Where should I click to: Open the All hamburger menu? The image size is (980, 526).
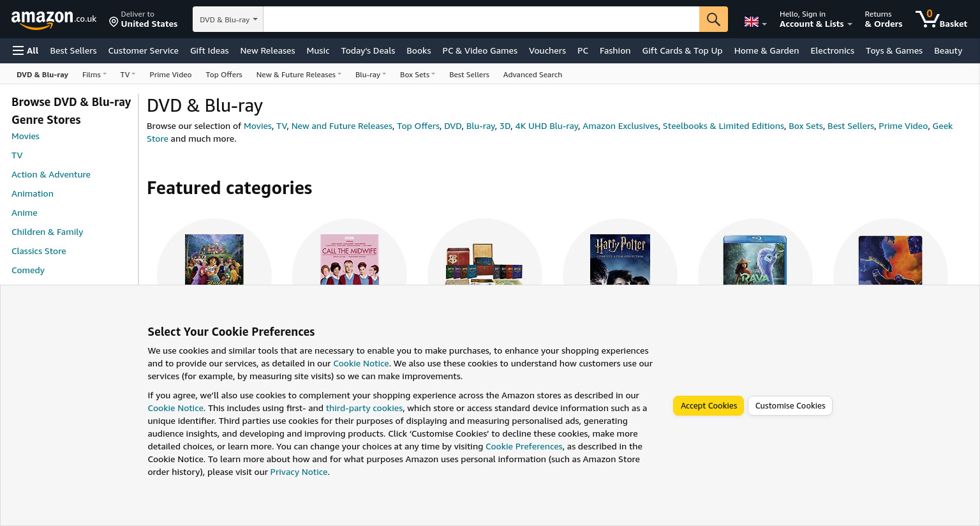point(26,50)
